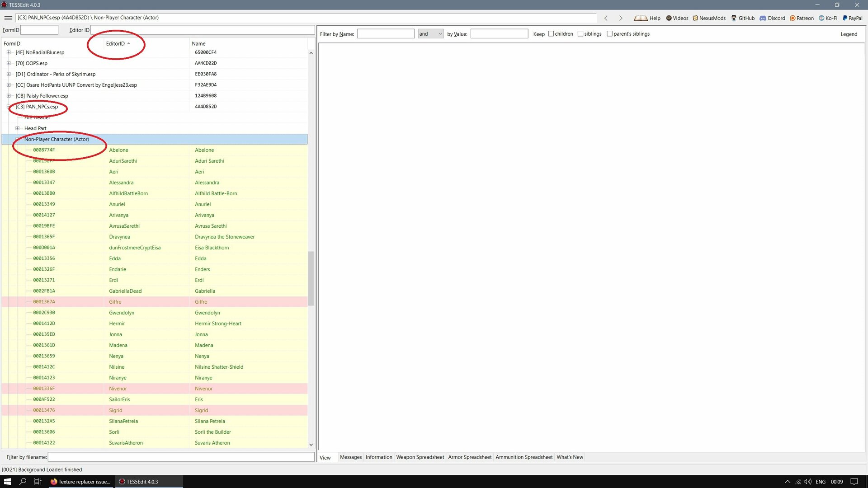The width and height of the screenshot is (868, 488).
Task: Open the NexusMods link
Action: pyautogui.click(x=709, y=18)
